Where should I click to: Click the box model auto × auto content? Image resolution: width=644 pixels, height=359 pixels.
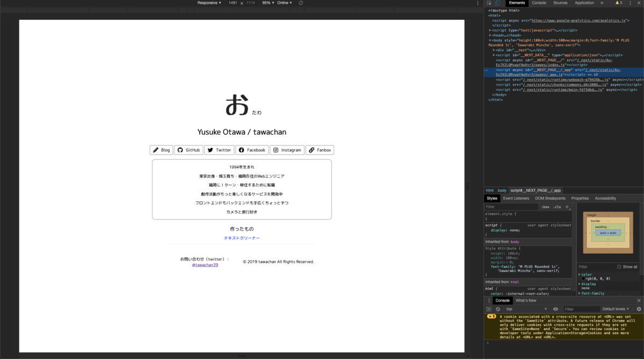coord(608,233)
